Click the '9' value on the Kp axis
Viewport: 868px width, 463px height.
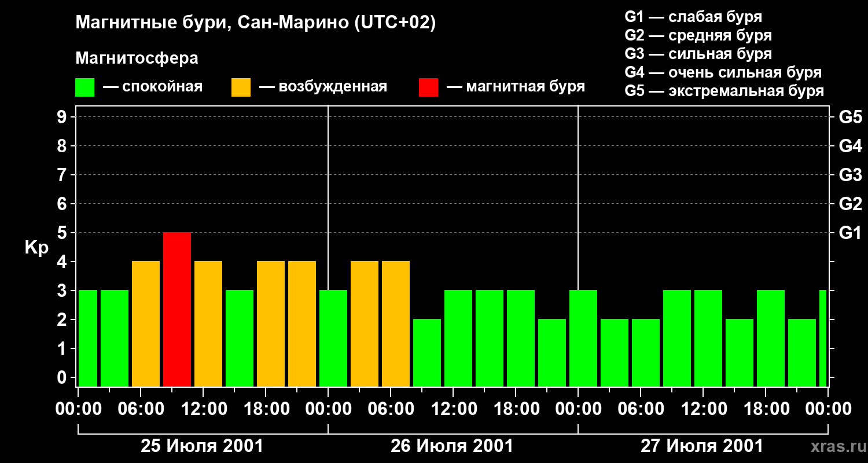click(x=63, y=117)
